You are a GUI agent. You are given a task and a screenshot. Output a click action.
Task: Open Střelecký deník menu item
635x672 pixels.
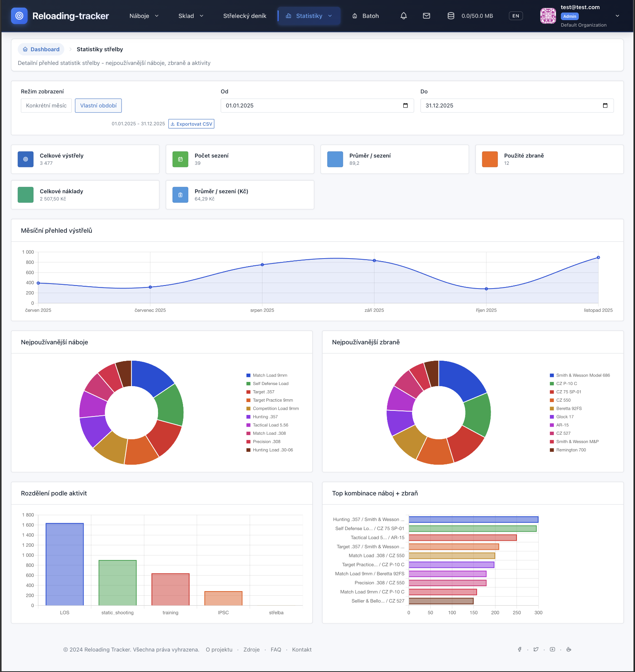pyautogui.click(x=245, y=16)
